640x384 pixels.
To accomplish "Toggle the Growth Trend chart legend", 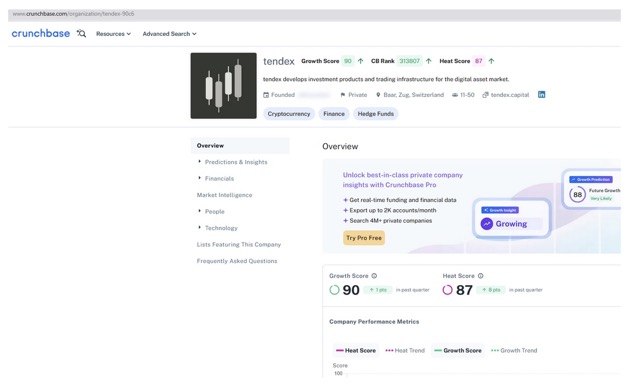I will click(514, 351).
